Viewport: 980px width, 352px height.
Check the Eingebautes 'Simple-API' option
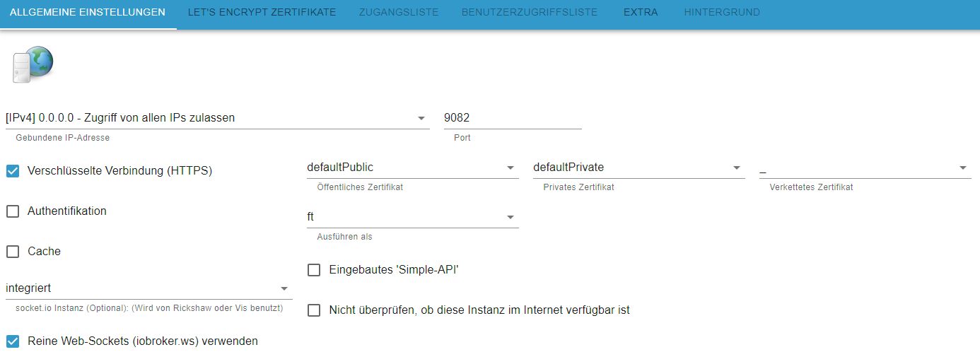[x=315, y=270]
